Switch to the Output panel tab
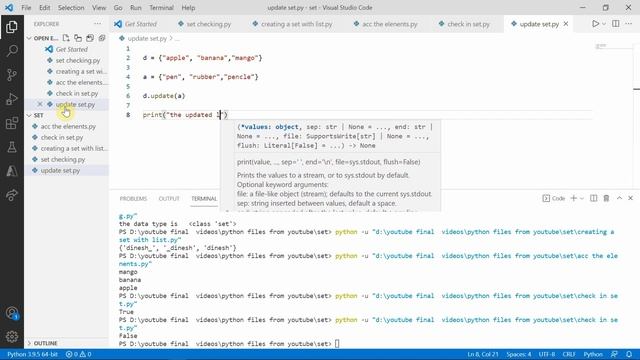This screenshot has width=640, height=360. coord(169,198)
